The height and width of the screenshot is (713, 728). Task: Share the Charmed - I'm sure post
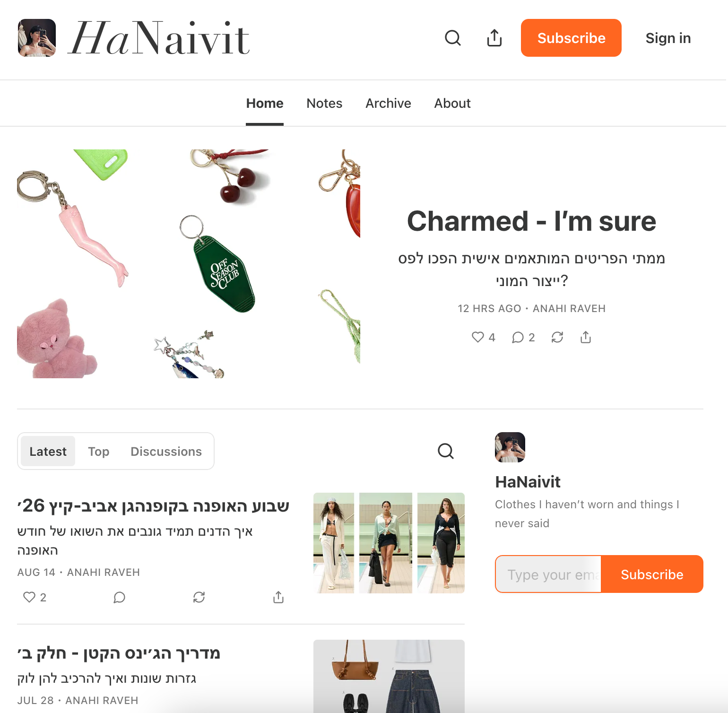(x=586, y=337)
